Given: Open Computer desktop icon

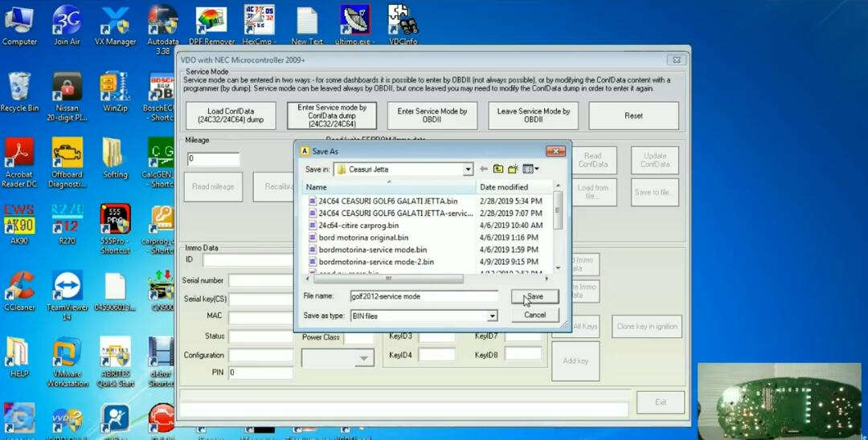Looking at the screenshot, I should (19, 25).
